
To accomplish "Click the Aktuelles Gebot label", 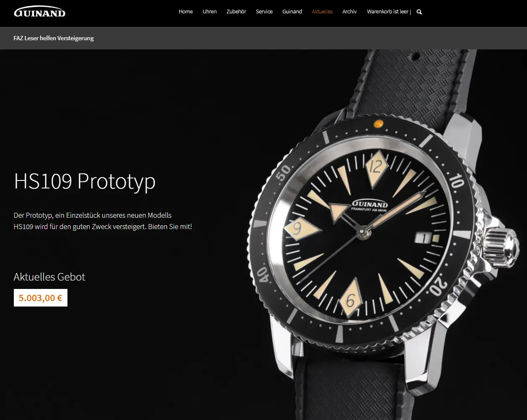I will pos(49,277).
